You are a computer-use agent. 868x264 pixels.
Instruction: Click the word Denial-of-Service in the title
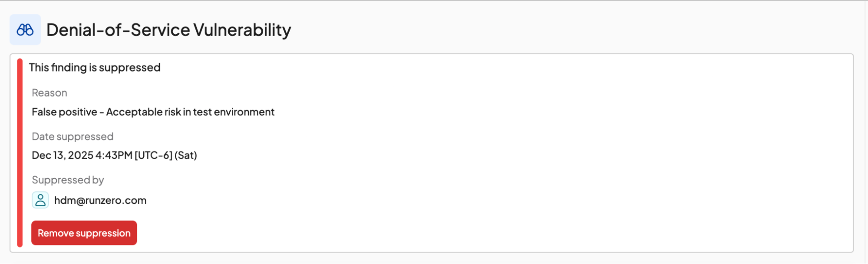pyautogui.click(x=118, y=30)
